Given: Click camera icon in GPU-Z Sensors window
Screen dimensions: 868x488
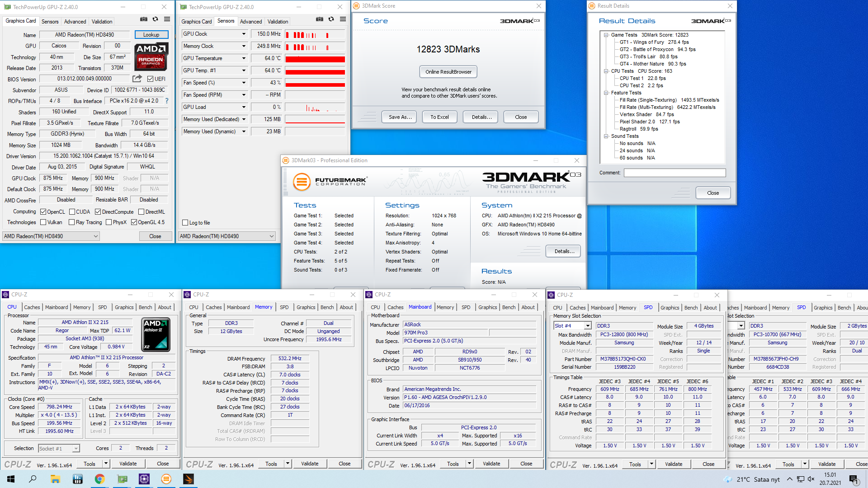Looking at the screenshot, I should (x=319, y=19).
